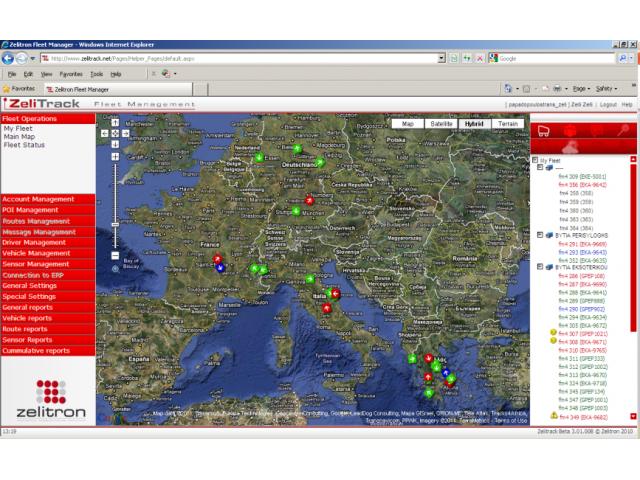Image resolution: width=640 pixels, height=480 pixels.
Task: Pan the map up with arrow button
Action: pos(115,122)
